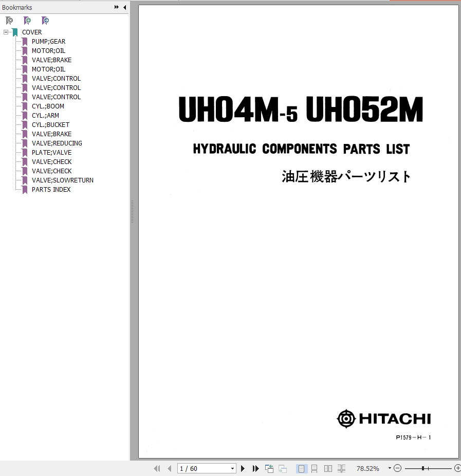Select the MOTOR;OIL bookmark above VALVE;CONTROL

(x=48, y=69)
